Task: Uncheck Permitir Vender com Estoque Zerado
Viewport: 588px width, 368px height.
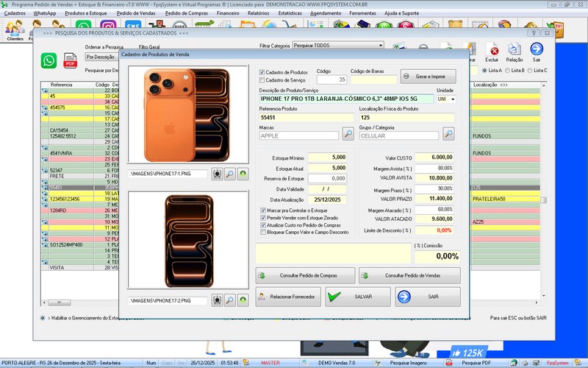Action: [x=264, y=217]
